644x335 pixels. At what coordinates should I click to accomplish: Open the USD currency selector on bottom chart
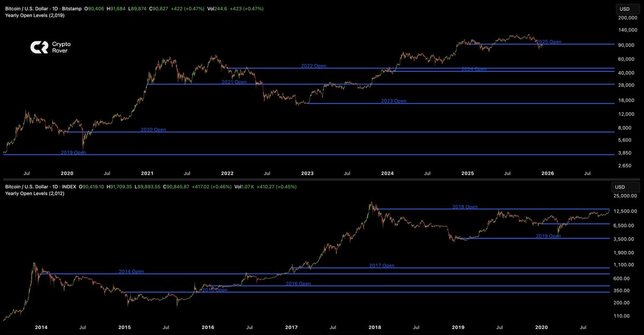(x=625, y=187)
